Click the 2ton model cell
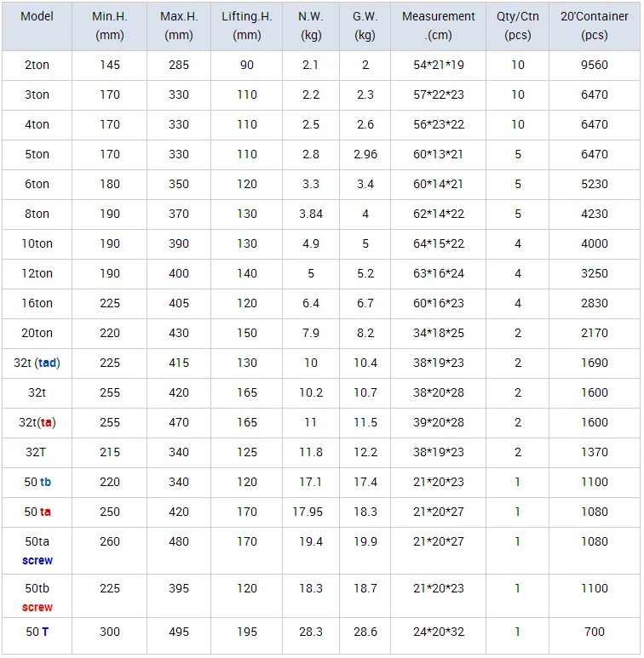This screenshot has width=644, height=658. 37,65
